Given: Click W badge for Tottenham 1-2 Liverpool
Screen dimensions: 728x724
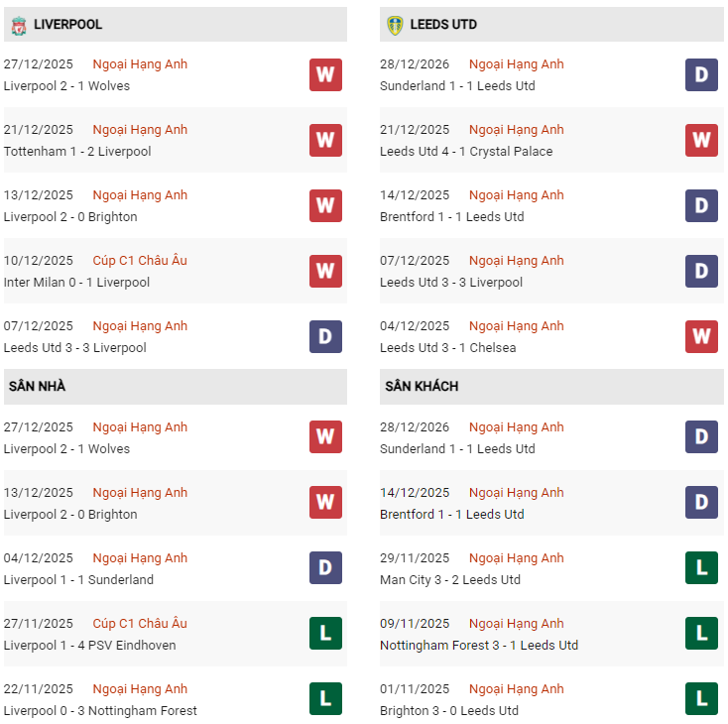Looking at the screenshot, I should [x=325, y=141].
